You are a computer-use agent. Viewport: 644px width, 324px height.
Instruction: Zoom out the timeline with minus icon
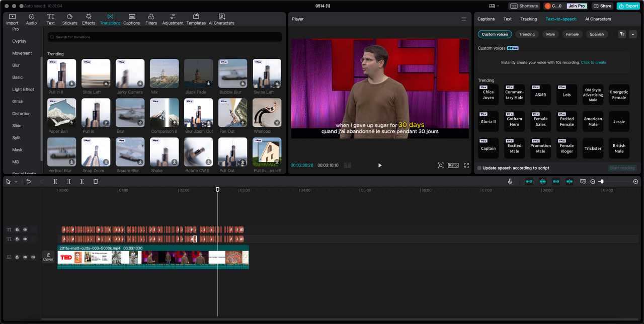[x=593, y=181]
